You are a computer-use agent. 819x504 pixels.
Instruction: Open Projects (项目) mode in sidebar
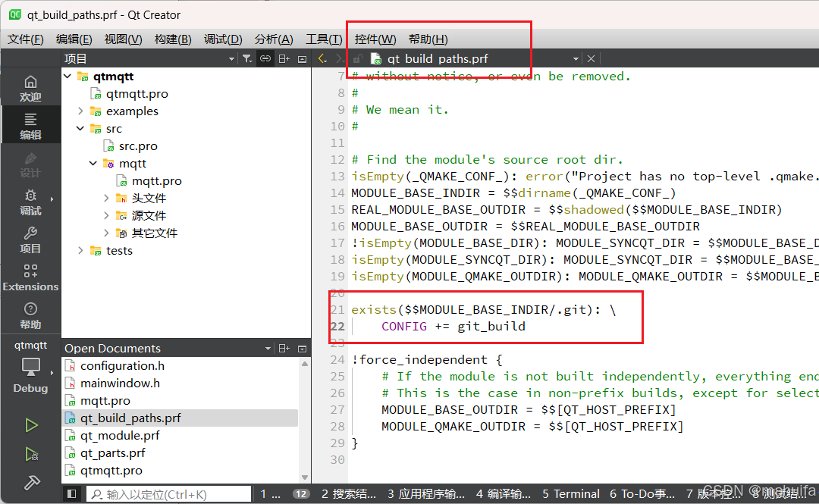30,240
